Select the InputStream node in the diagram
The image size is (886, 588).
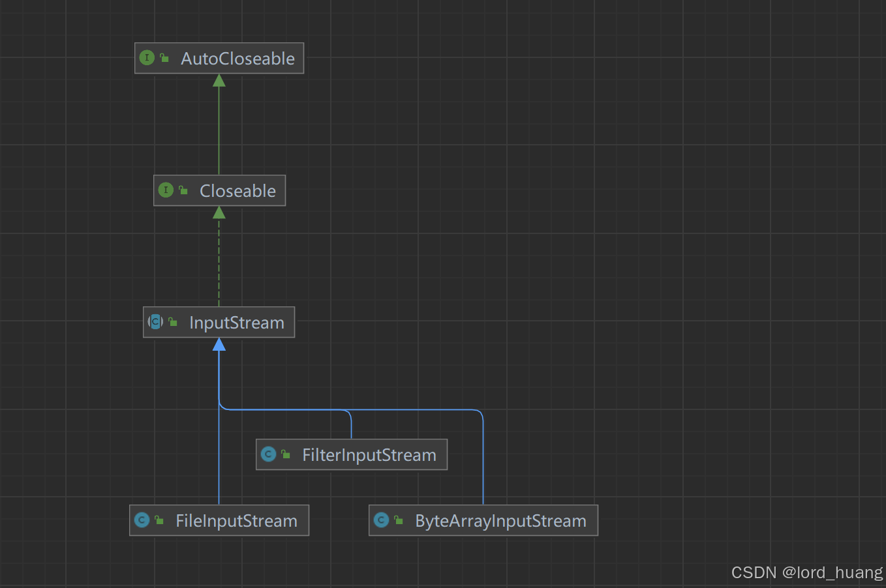click(x=236, y=322)
